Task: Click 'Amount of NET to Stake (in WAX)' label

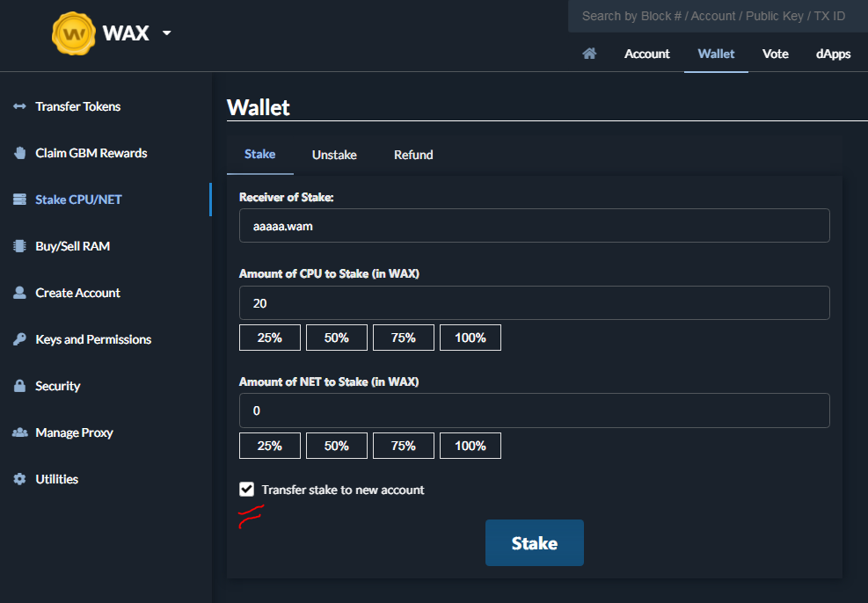Action: click(x=329, y=381)
